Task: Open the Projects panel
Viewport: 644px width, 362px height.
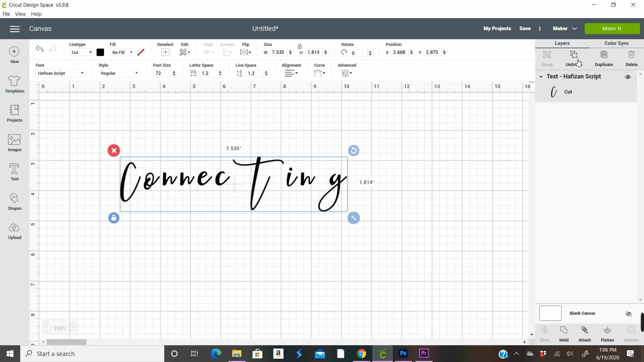Action: [x=14, y=113]
